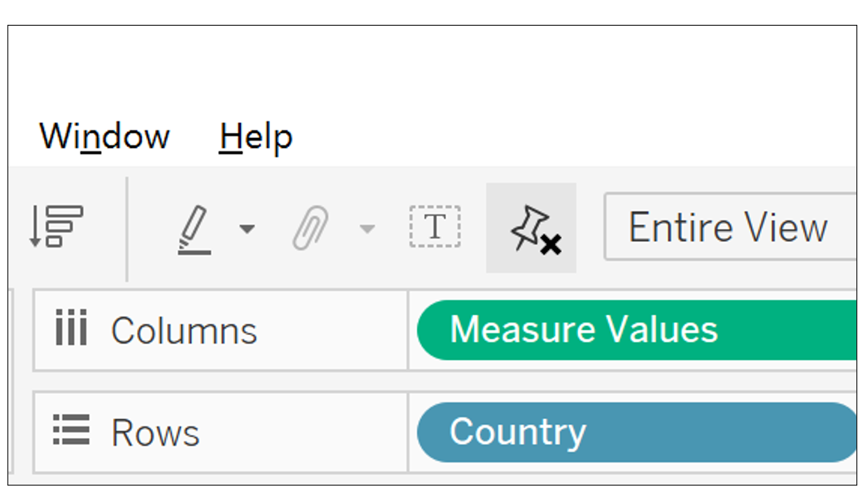Screen dimensions: 868x493
Task: Toggle Show Mark Labels T icon
Action: click(434, 228)
